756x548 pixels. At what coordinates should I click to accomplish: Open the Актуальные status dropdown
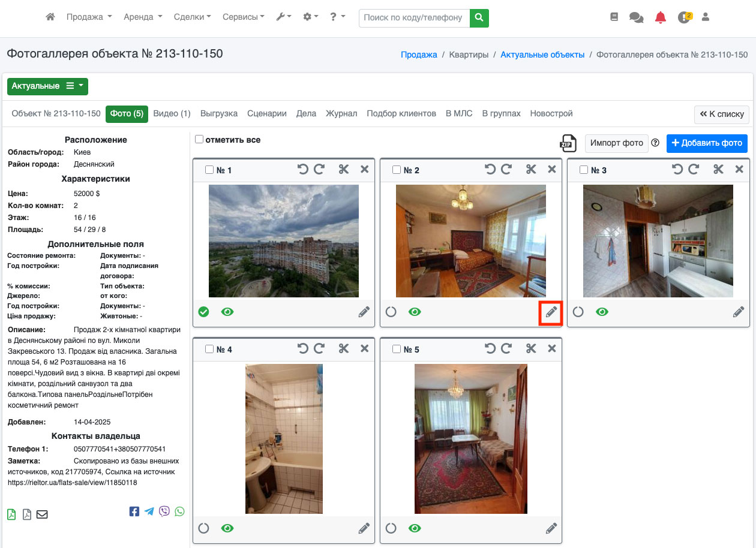click(x=47, y=86)
